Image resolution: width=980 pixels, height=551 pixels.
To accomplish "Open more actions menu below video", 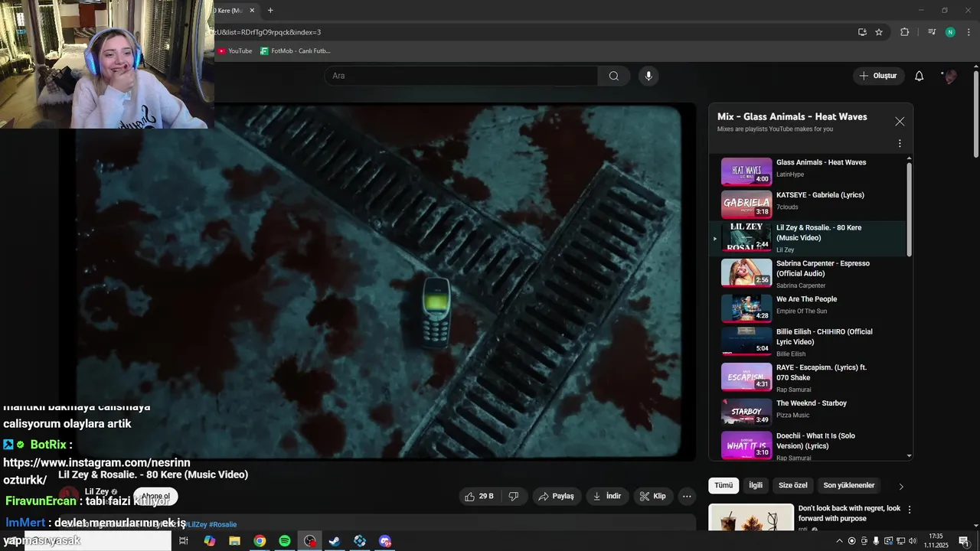I will [x=687, y=496].
